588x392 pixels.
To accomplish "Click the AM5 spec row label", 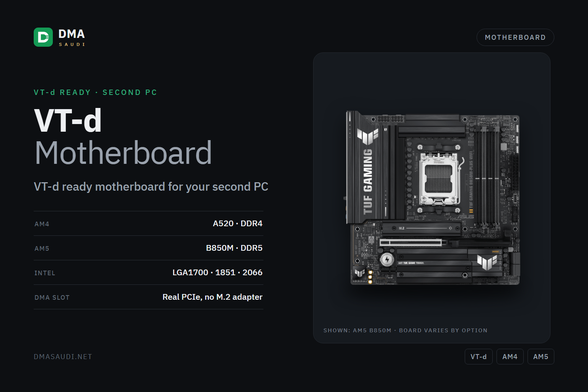I will tap(42, 248).
